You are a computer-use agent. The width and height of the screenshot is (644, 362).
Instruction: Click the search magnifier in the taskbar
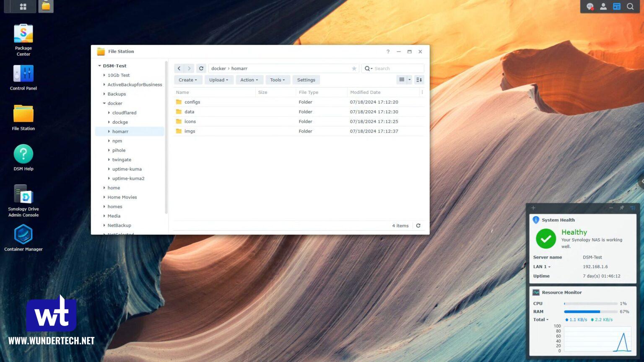630,6
